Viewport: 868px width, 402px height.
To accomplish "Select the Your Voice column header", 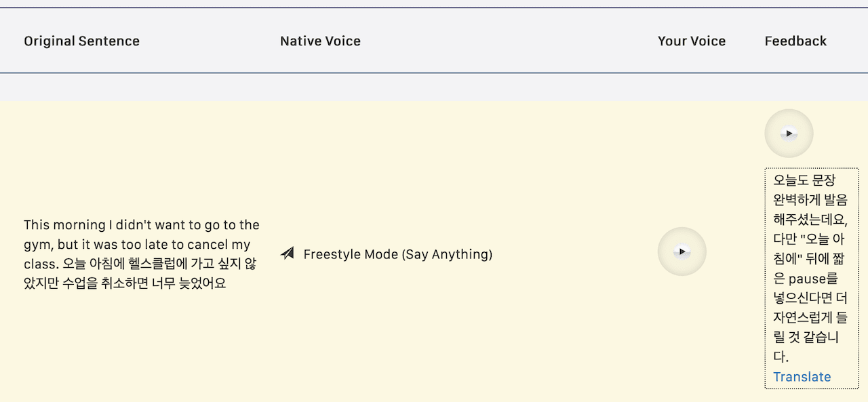I will tap(692, 41).
